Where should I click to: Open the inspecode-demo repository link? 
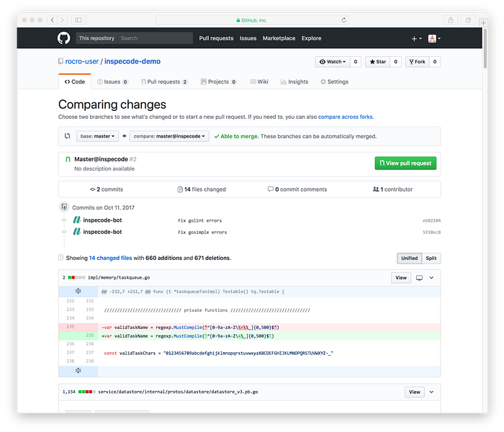132,61
